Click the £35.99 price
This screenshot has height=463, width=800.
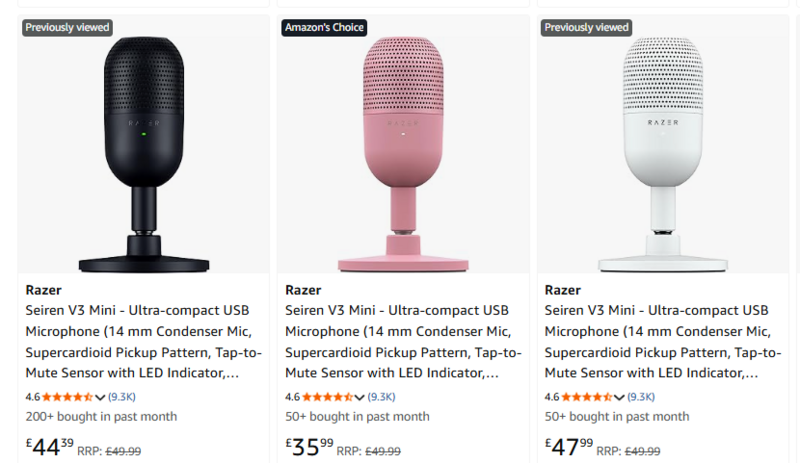310,446
